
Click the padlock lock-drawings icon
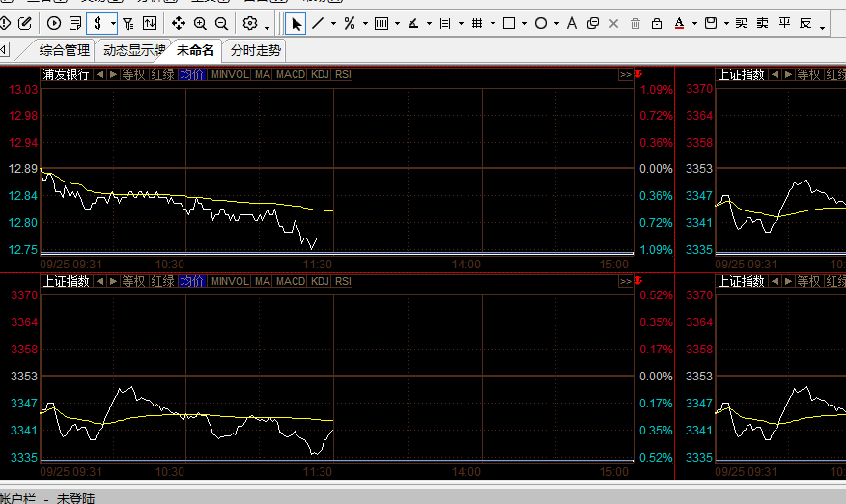(657, 23)
